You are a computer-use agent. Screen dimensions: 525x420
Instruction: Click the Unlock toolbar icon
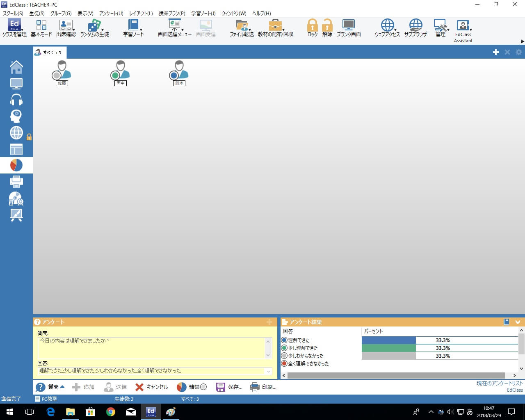click(327, 28)
